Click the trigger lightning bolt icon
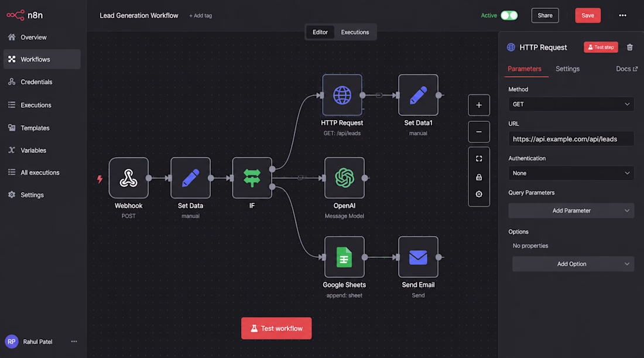Image resolution: width=644 pixels, height=358 pixels. [x=100, y=179]
